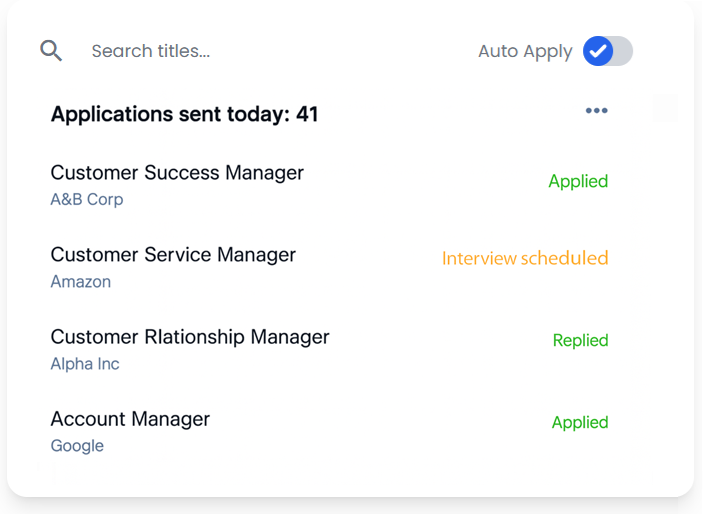Click the Replied status label

[580, 340]
